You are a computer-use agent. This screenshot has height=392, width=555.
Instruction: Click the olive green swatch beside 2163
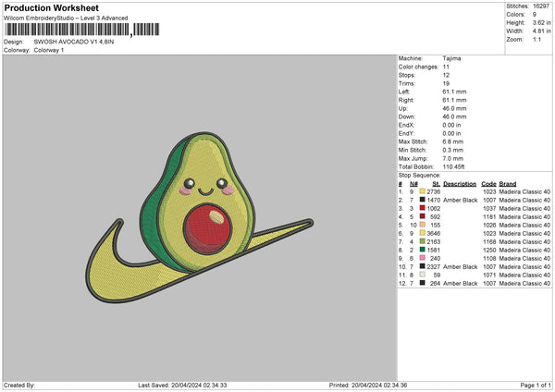(423, 241)
